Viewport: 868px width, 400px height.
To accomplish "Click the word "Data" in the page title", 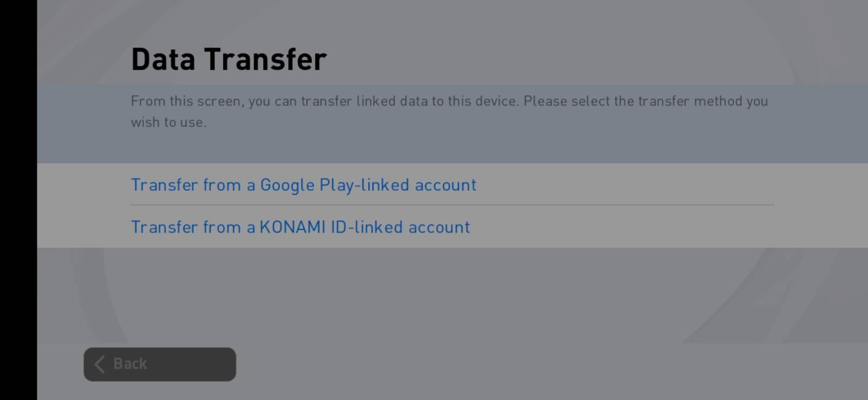I will 163,60.
